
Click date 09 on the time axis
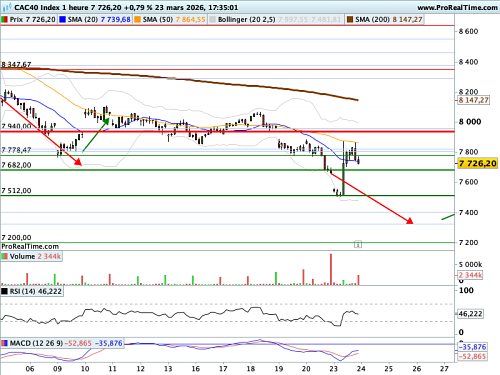pos(57,369)
